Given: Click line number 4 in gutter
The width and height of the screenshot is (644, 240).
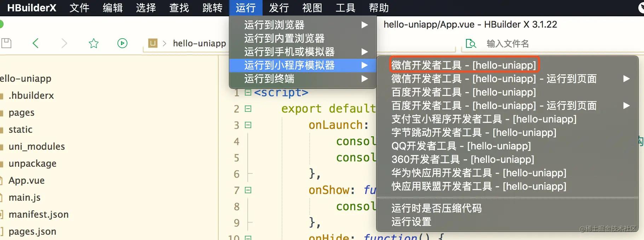Looking at the screenshot, I should point(236,142).
